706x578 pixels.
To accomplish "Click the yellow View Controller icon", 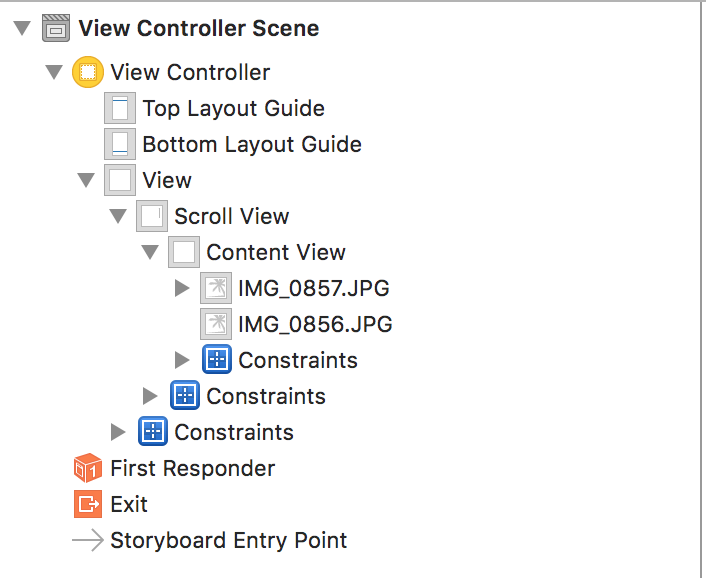I will 88,73.
